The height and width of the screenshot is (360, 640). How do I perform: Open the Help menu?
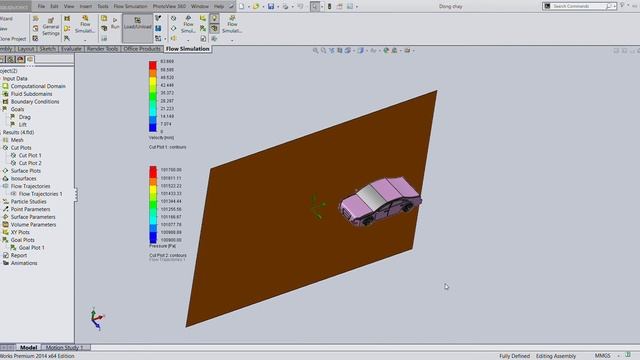click(219, 6)
